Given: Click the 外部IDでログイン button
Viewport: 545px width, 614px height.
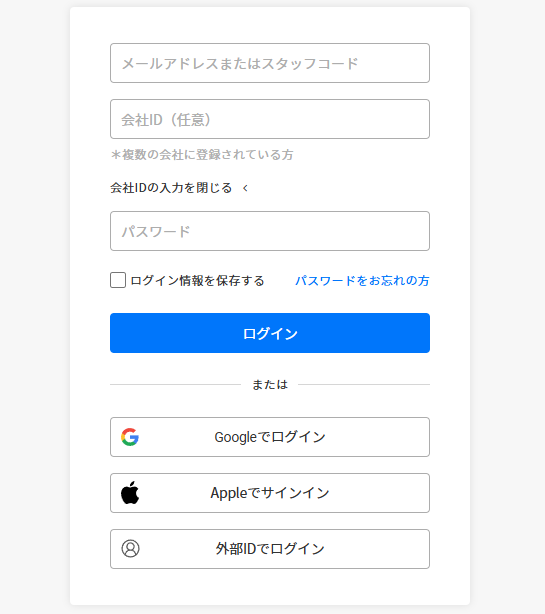Looking at the screenshot, I should tap(270, 549).
